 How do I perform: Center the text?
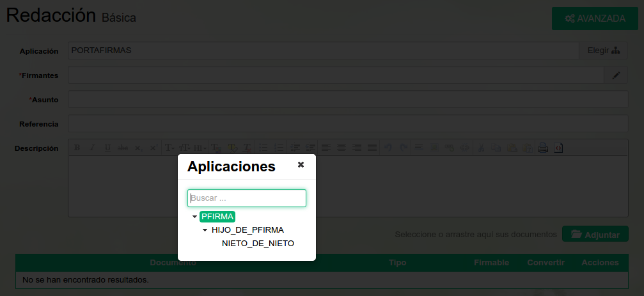342,148
